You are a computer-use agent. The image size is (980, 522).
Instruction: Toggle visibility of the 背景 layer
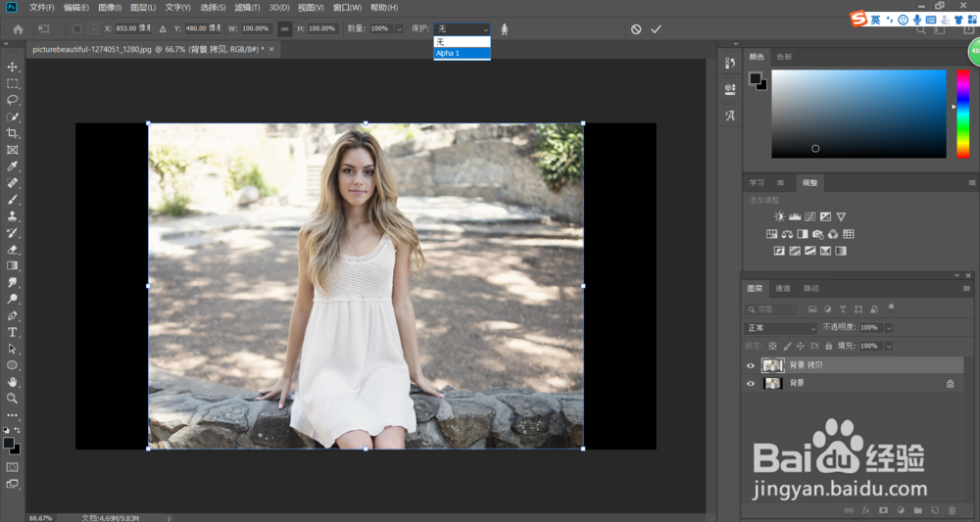[x=751, y=384]
